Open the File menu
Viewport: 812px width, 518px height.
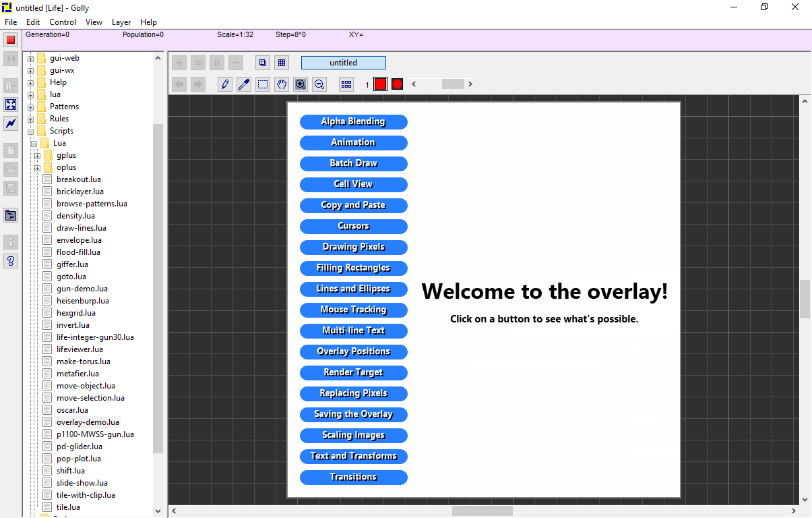11,22
